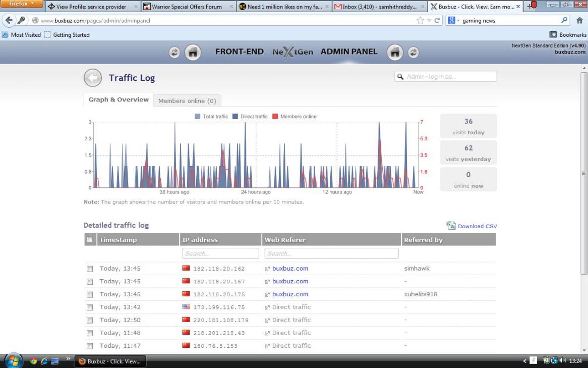
Task: Switch to the Graph & Overview tab
Action: (x=119, y=99)
